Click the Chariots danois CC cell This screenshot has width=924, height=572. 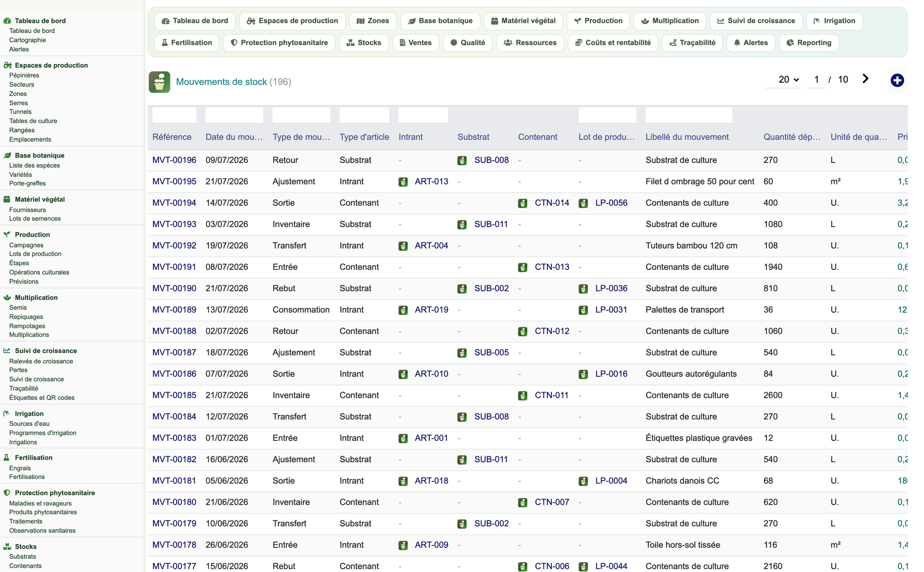(682, 481)
